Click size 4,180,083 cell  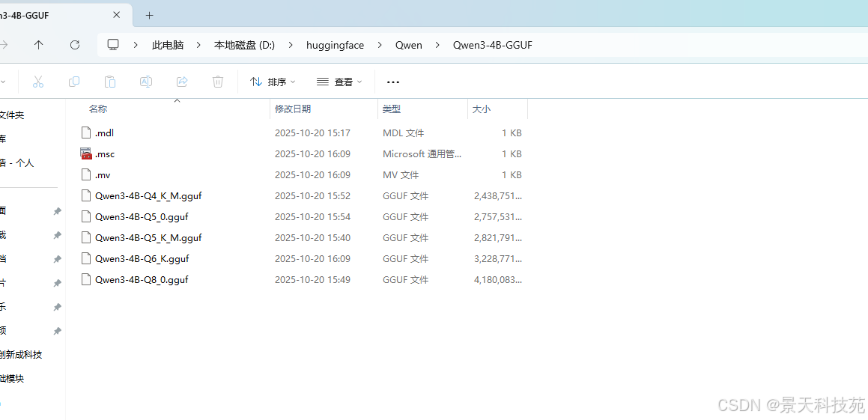(x=498, y=280)
